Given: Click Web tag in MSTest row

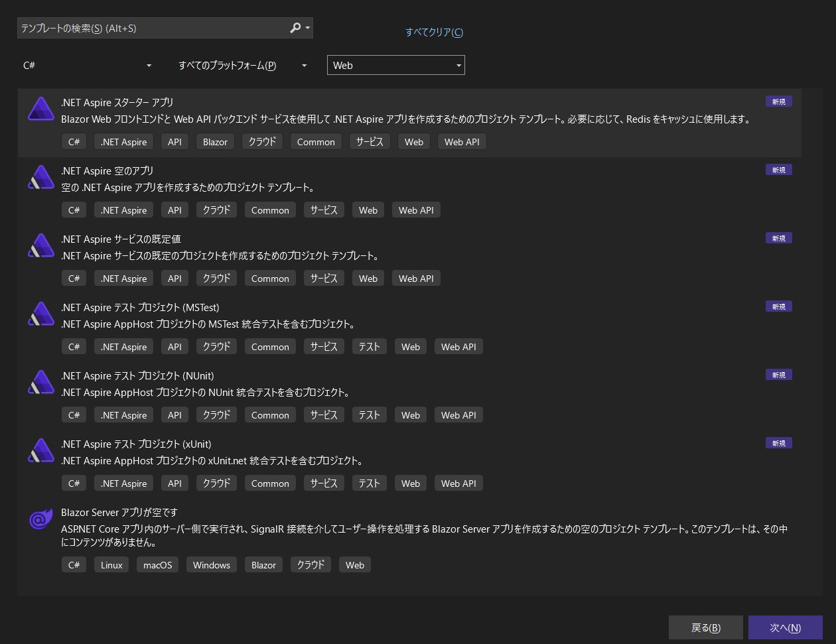Looking at the screenshot, I should tap(411, 347).
